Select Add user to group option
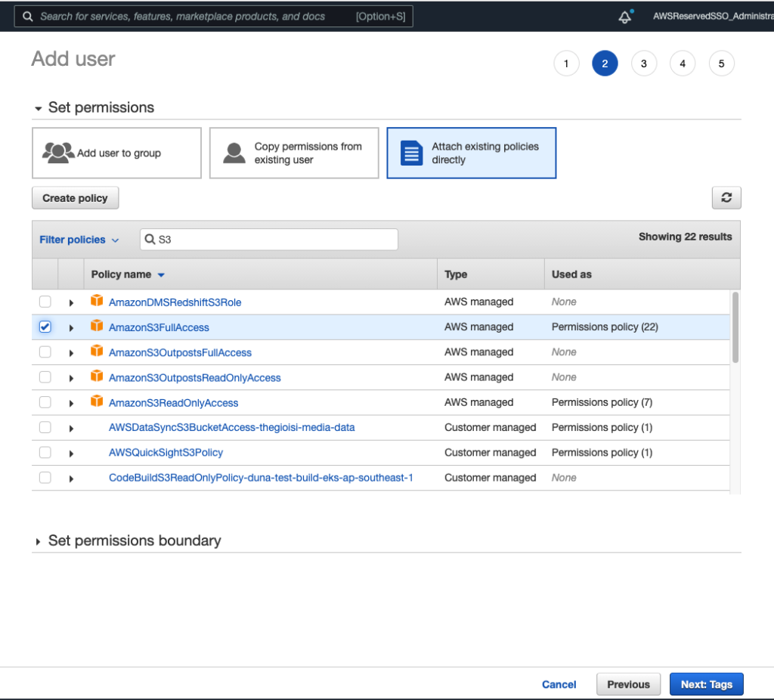 click(x=117, y=153)
